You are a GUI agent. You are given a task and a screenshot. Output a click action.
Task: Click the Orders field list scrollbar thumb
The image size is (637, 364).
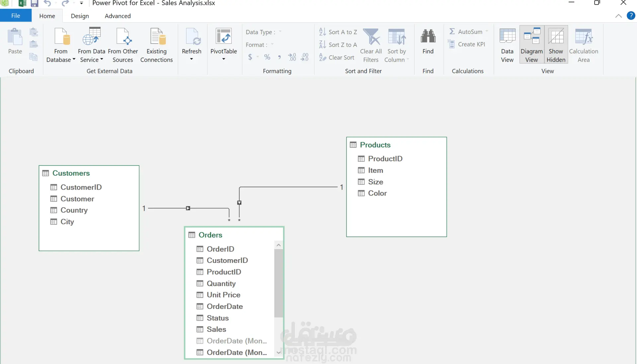pos(279,283)
